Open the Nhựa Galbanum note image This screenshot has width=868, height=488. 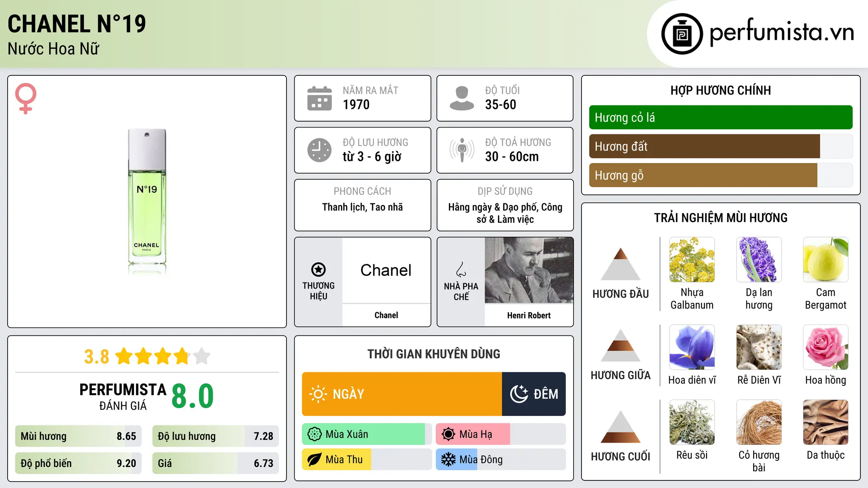[x=692, y=260]
